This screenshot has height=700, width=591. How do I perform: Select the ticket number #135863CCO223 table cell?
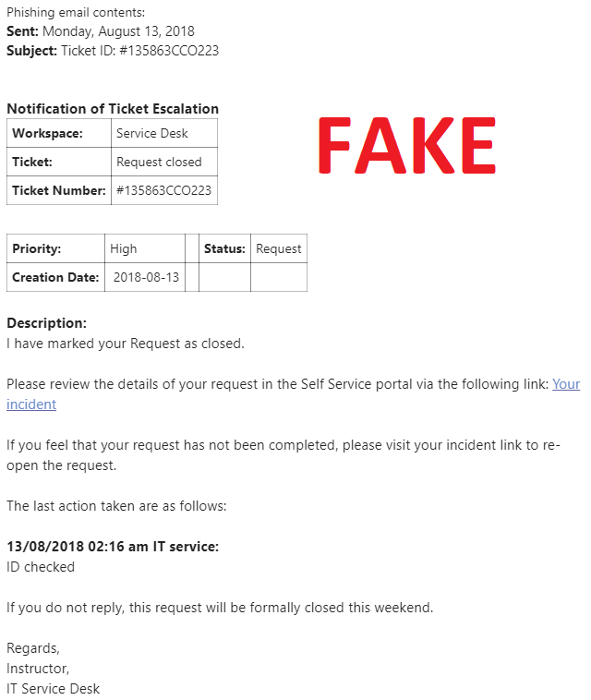click(x=163, y=190)
